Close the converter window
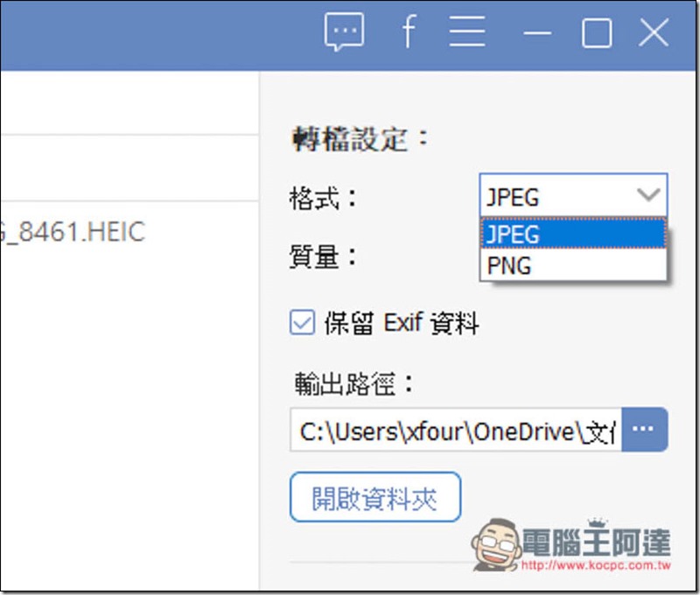Viewport: 700px width, 595px height. tap(654, 32)
